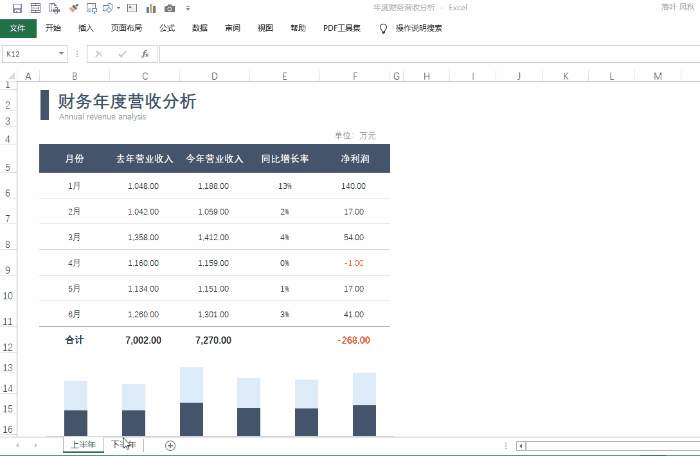Select column header C
Image resolution: width=700 pixels, height=456 pixels.
(x=145, y=76)
